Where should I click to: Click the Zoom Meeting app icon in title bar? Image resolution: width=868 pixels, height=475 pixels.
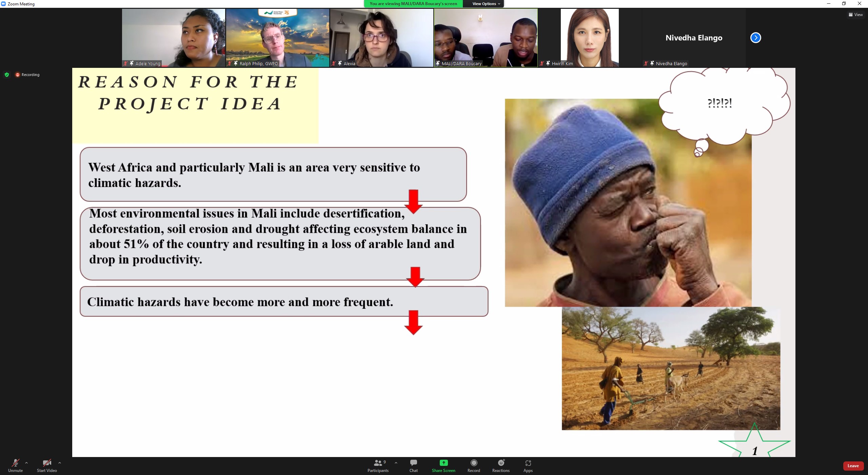pos(4,4)
